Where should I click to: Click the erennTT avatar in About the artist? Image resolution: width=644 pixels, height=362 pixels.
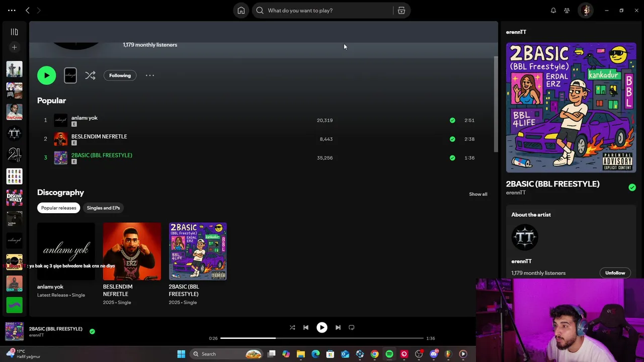(525, 237)
